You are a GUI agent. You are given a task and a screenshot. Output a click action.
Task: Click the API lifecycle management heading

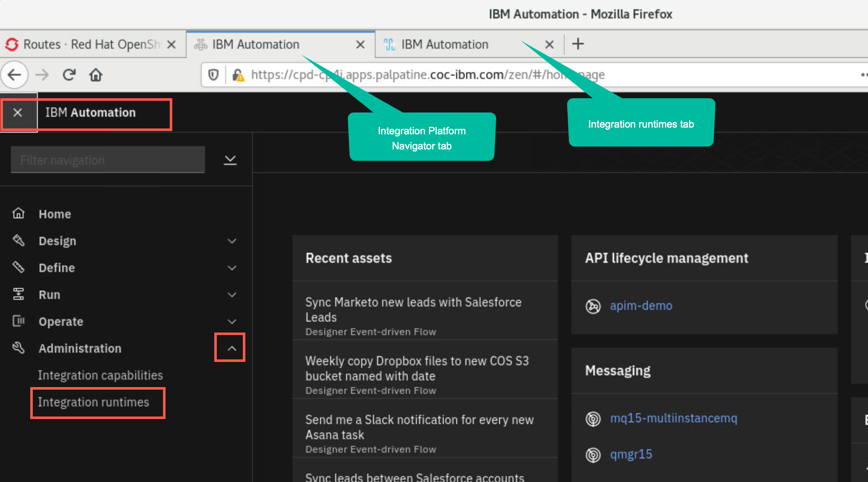coord(666,258)
